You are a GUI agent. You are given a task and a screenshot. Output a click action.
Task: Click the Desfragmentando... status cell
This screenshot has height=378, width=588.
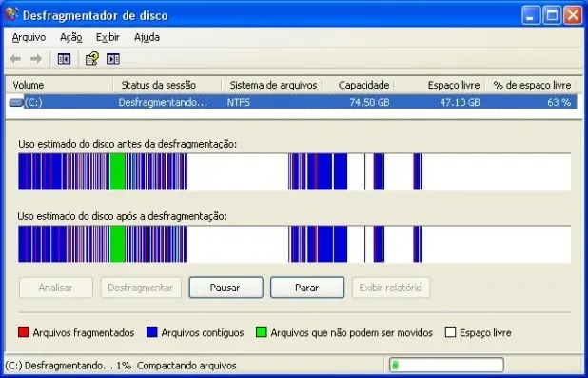point(163,102)
